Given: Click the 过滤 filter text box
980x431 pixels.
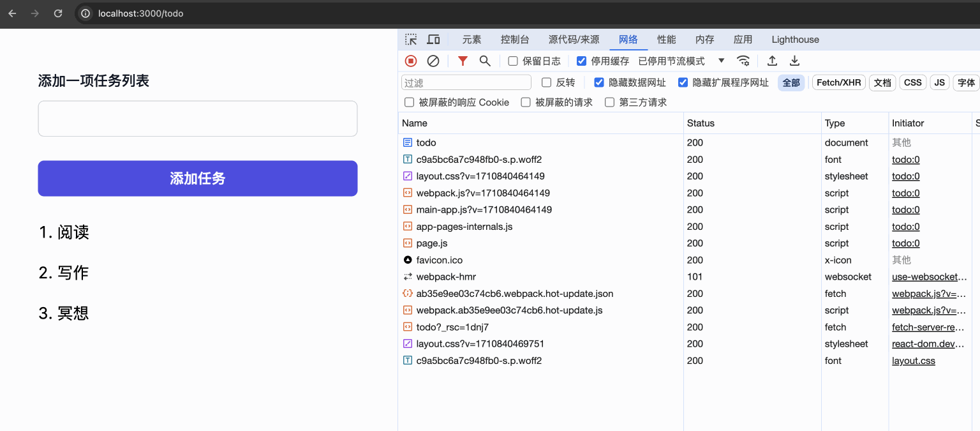Looking at the screenshot, I should pos(466,82).
